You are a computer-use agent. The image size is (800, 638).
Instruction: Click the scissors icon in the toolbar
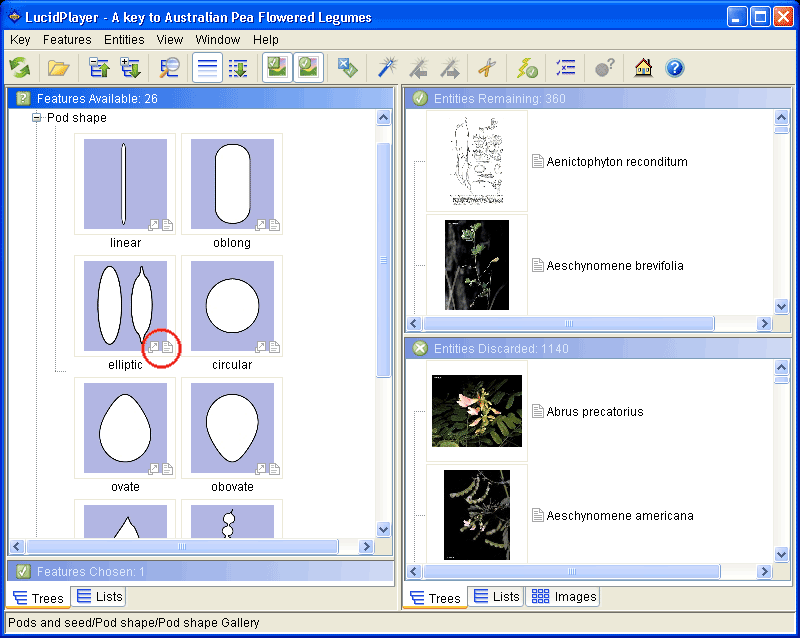[486, 68]
